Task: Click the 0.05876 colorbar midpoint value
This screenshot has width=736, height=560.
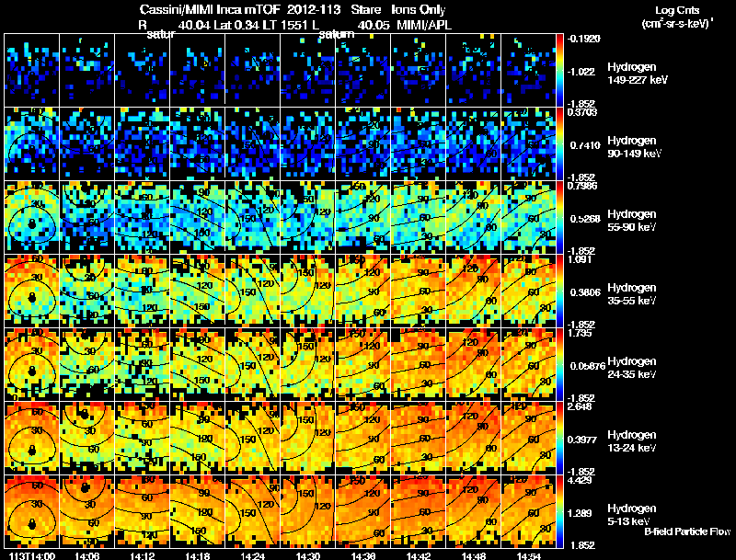Action: point(588,366)
